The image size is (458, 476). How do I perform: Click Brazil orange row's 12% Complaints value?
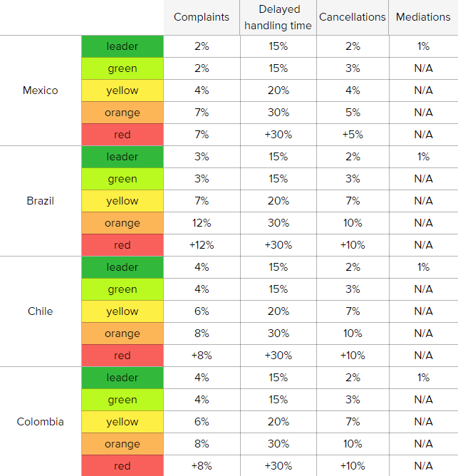[202, 223]
